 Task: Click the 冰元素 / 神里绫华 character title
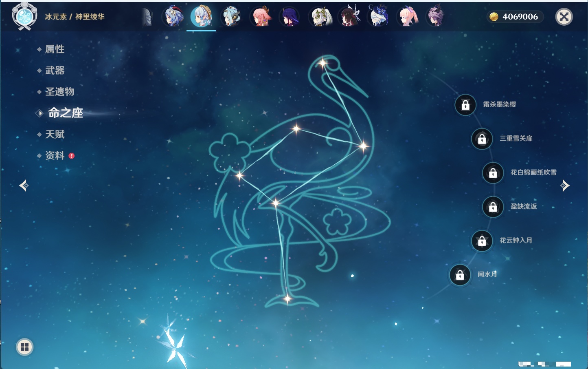coord(75,17)
